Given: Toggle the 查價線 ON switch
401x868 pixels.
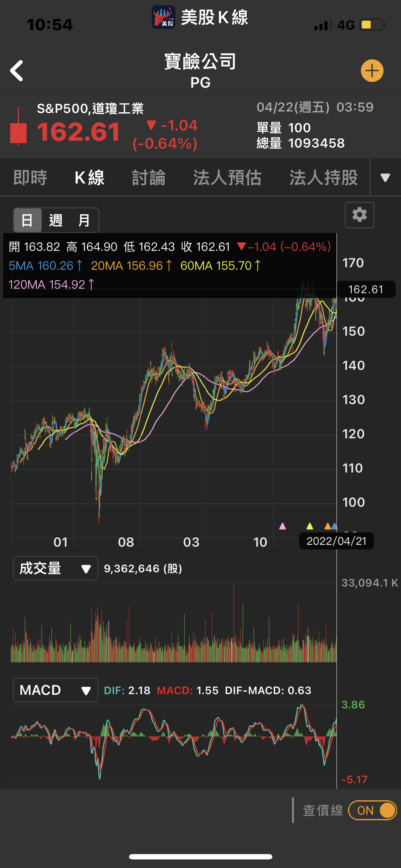Looking at the screenshot, I should [372, 810].
